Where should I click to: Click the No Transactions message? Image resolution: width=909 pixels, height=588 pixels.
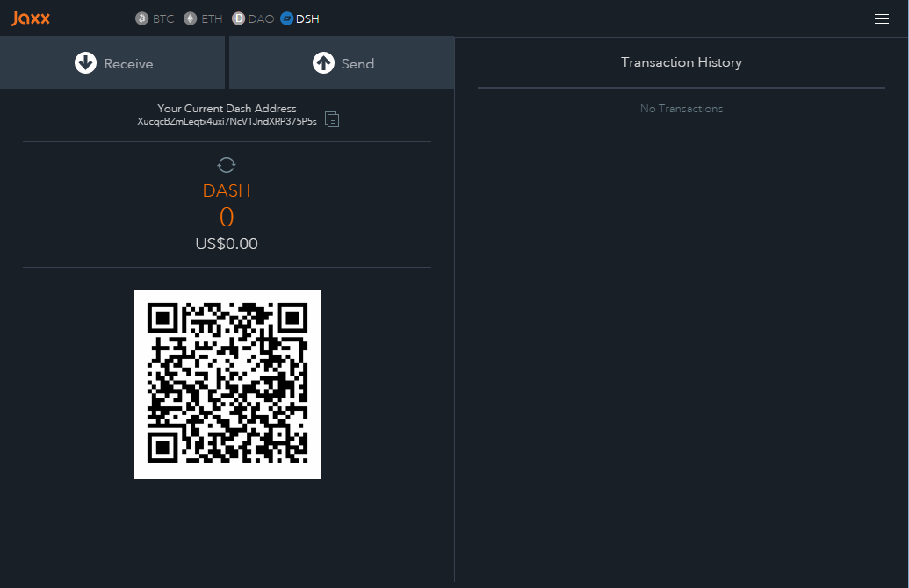coord(682,108)
